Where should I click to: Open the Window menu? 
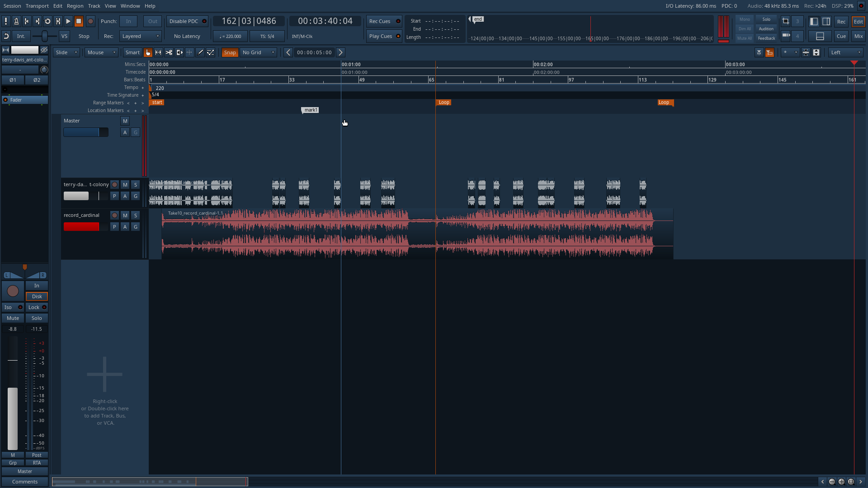point(130,6)
